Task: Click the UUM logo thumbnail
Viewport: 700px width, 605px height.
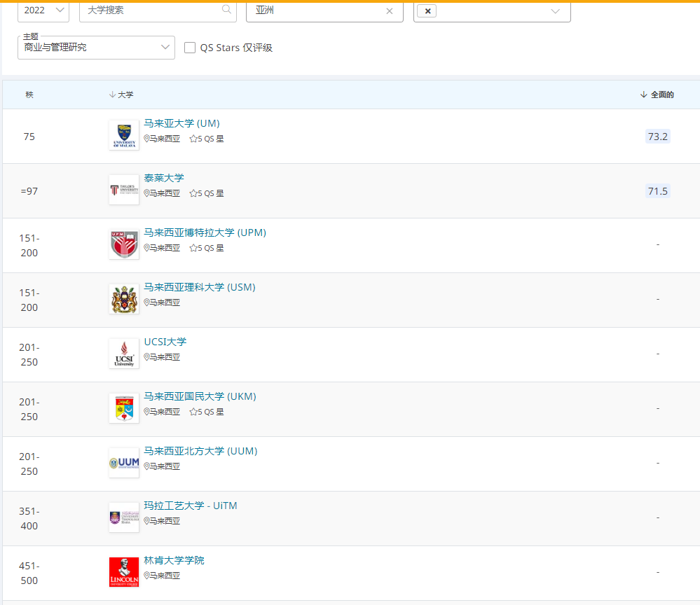Action: coord(124,463)
